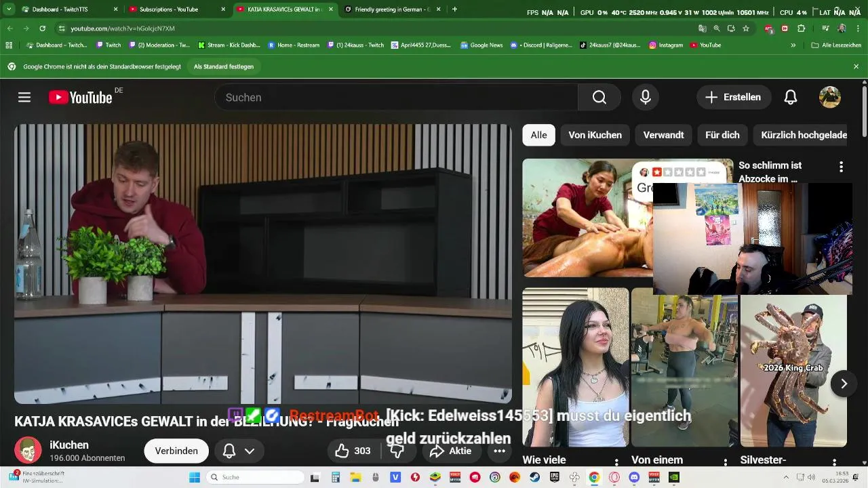Open 'Stream - Kick Dashb...' bookmark
This screenshot has width=868, height=488.
[x=229, y=45]
